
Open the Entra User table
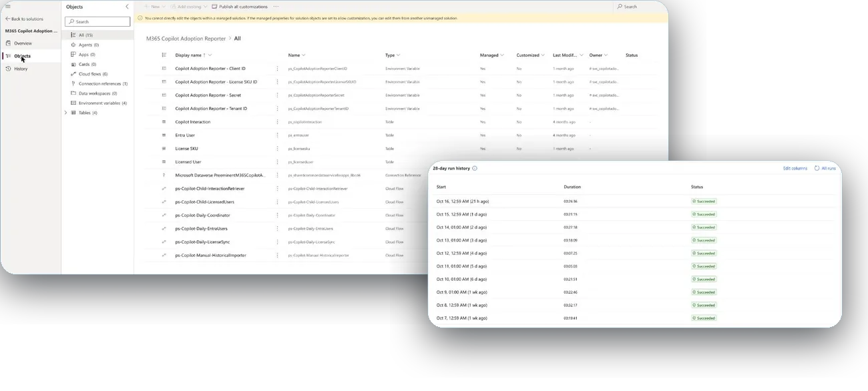[185, 135]
